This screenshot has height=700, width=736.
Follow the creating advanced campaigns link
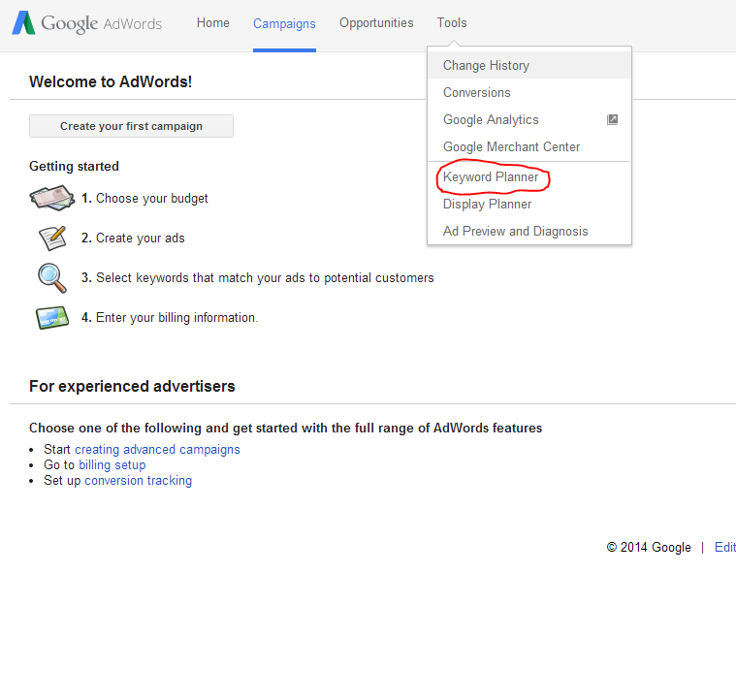[157, 450]
